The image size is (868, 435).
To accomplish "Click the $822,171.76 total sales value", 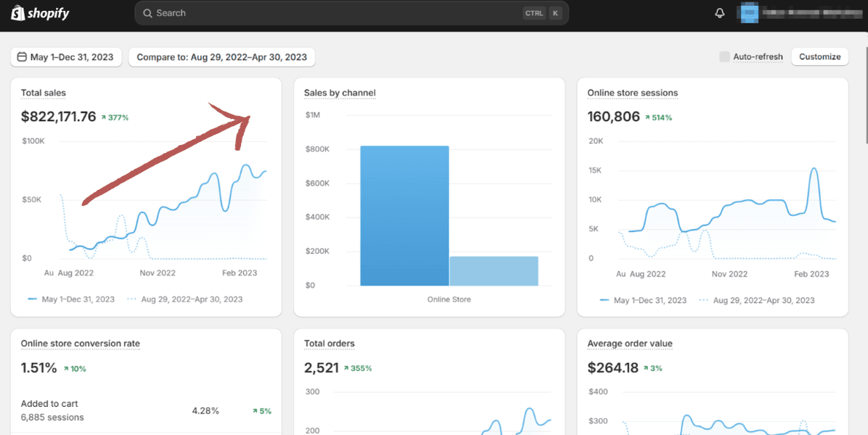I will tap(59, 117).
